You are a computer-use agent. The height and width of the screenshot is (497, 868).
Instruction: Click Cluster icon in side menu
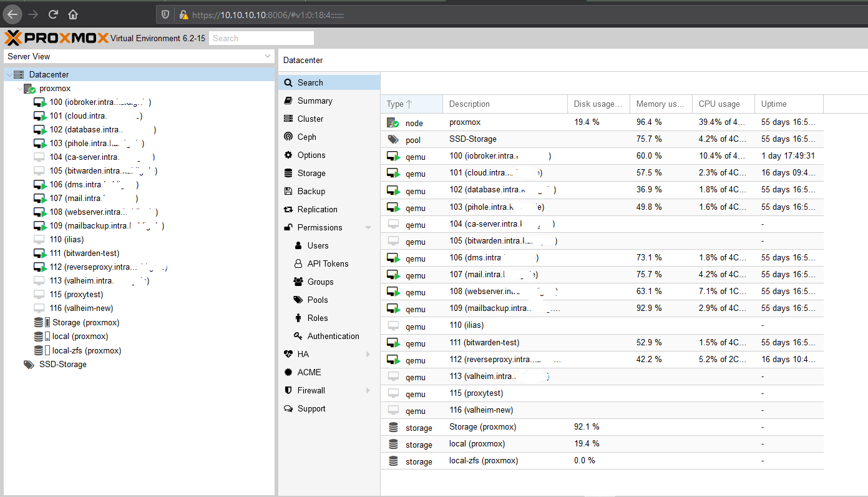[x=288, y=119]
